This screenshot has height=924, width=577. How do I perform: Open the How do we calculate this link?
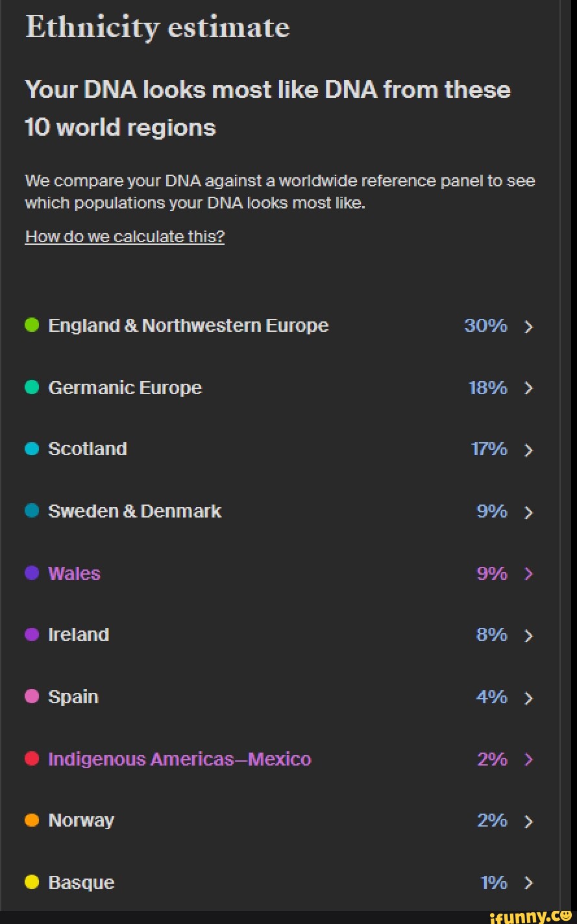[x=124, y=236]
